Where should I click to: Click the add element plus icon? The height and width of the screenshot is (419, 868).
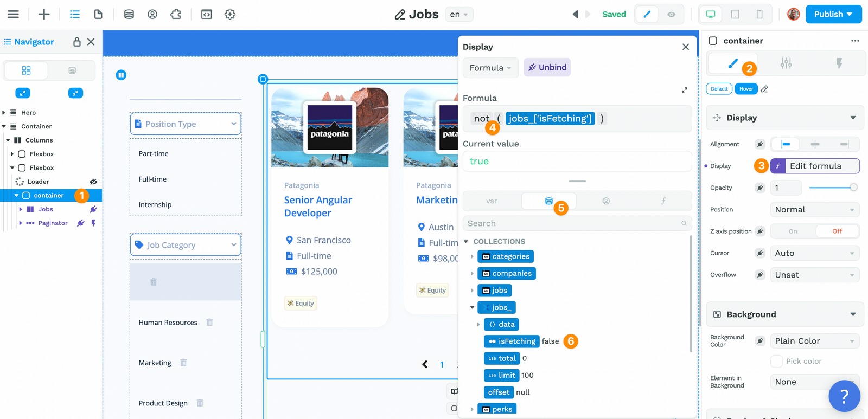point(44,15)
